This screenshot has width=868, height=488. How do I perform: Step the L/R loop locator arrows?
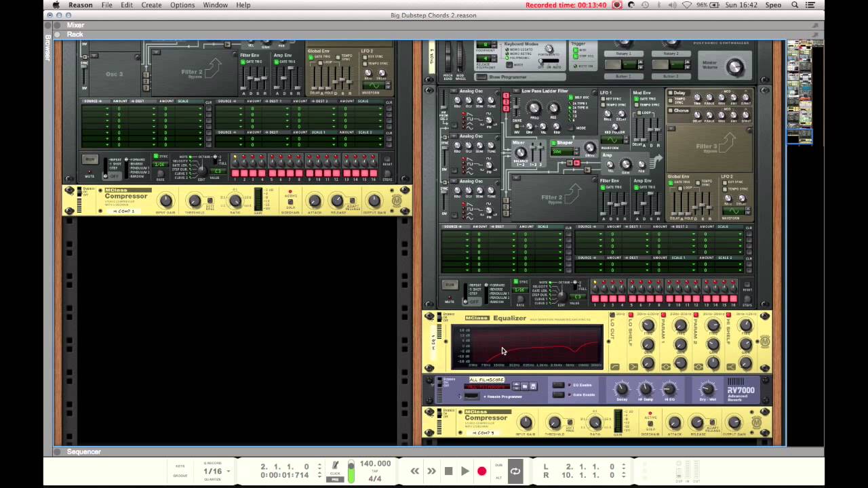[x=623, y=471]
